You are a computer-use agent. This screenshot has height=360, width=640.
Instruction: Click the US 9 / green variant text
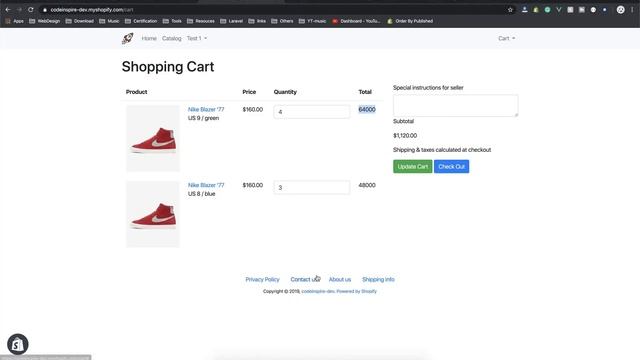pos(203,118)
